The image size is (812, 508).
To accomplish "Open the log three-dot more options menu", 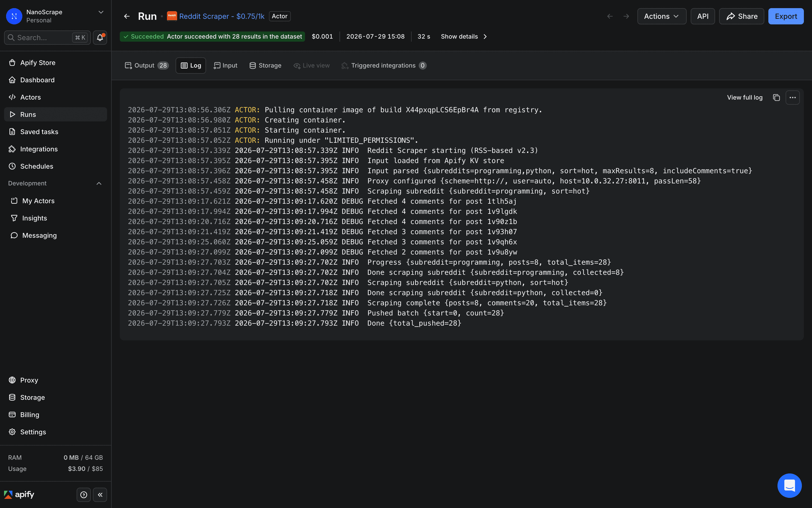I will tap(792, 98).
